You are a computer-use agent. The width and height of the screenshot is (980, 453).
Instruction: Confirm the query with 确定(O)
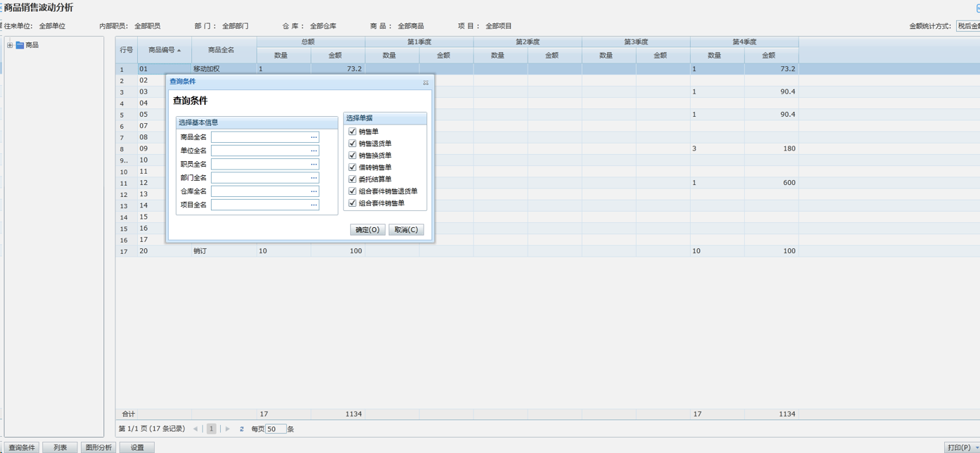[367, 230]
